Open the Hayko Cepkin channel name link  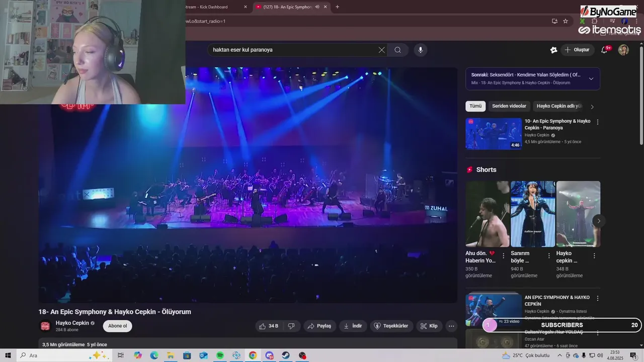tap(72, 323)
